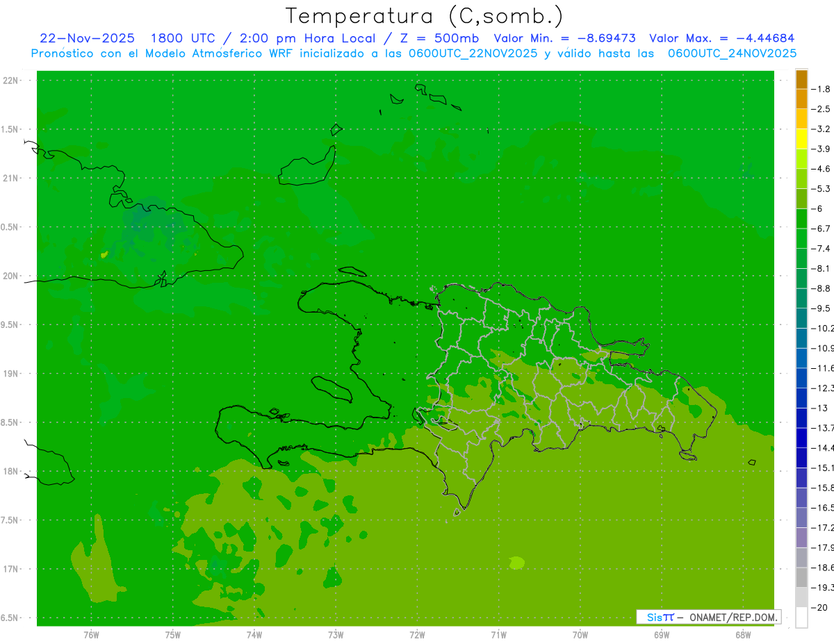The height and width of the screenshot is (644, 834).
Task: Click the "-8.1" colorbar value
Action: (821, 268)
